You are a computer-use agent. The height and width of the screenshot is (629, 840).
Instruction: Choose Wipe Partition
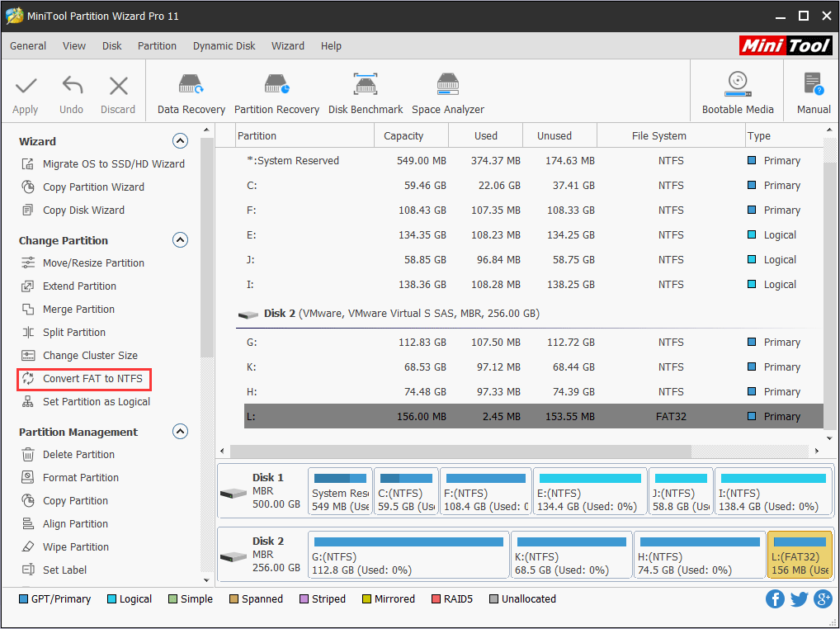[x=65, y=546]
